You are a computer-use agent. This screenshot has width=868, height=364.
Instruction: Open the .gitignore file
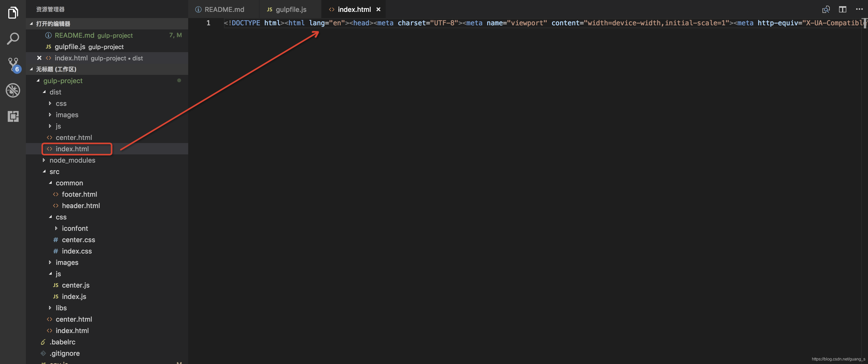point(107,353)
